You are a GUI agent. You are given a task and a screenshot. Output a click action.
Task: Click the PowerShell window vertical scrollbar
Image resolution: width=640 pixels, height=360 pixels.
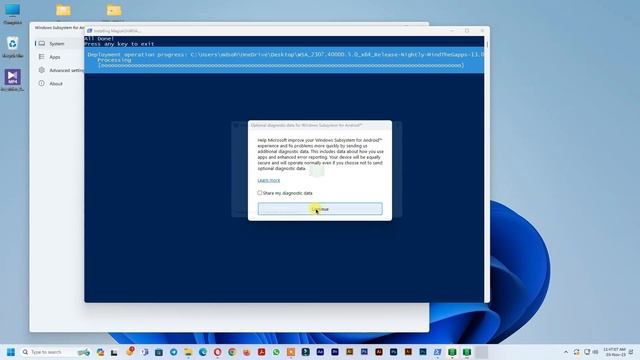tap(487, 169)
